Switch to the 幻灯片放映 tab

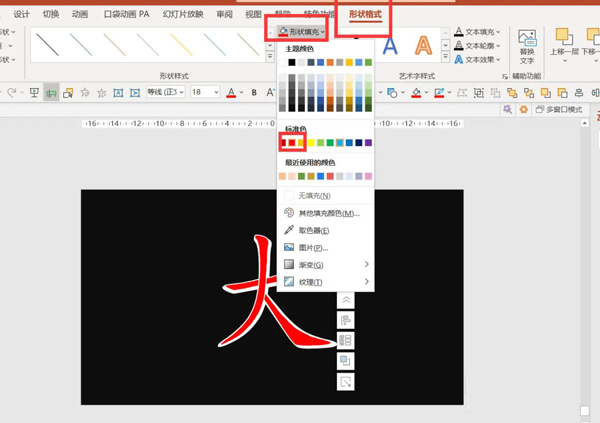183,15
